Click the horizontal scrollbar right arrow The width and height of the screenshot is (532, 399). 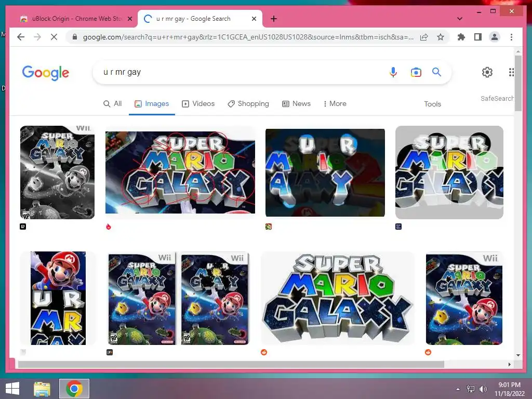[x=509, y=364]
